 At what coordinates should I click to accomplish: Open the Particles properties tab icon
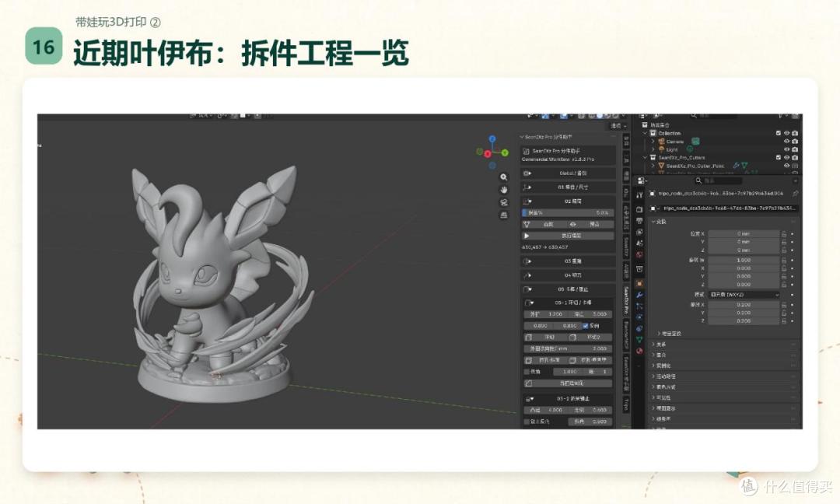tap(639, 306)
